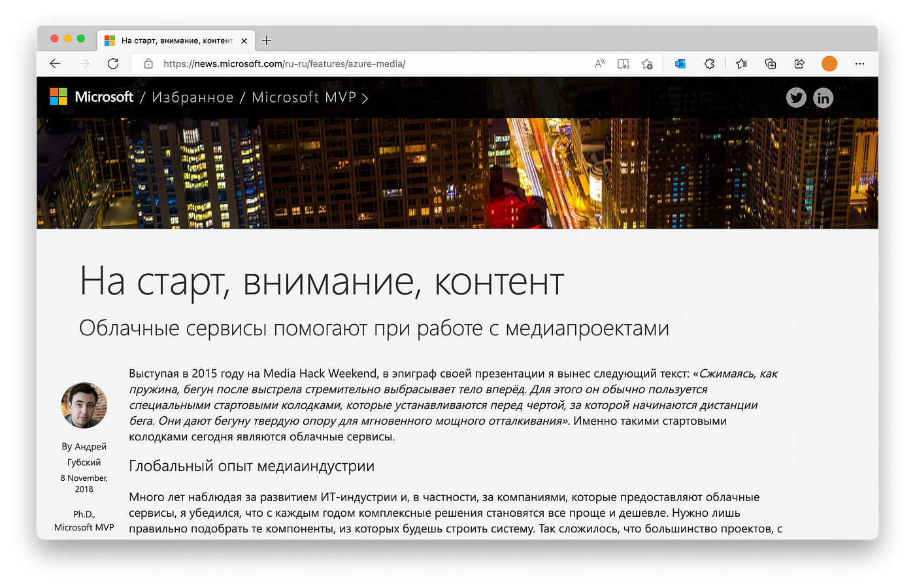The image size is (915, 588).
Task: Open the Избранное breadcrumb link
Action: pos(193,97)
